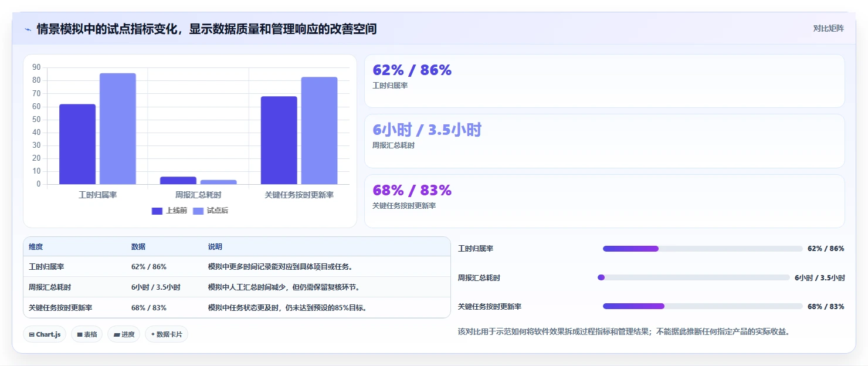Click the header icon beside the title

click(28, 29)
